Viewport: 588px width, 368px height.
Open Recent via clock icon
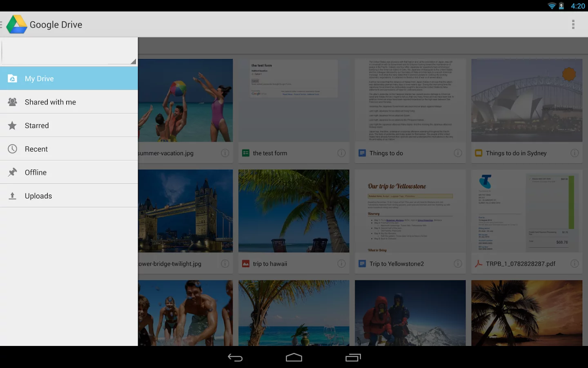(12, 148)
